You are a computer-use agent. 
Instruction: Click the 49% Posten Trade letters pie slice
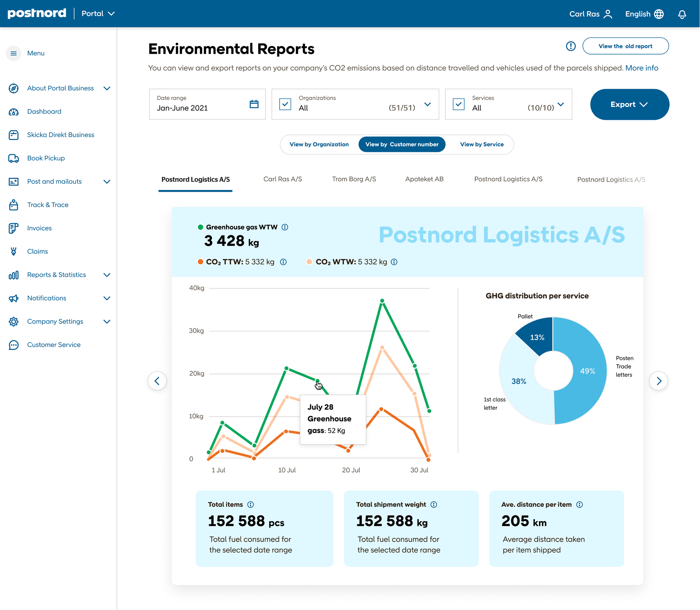click(587, 371)
